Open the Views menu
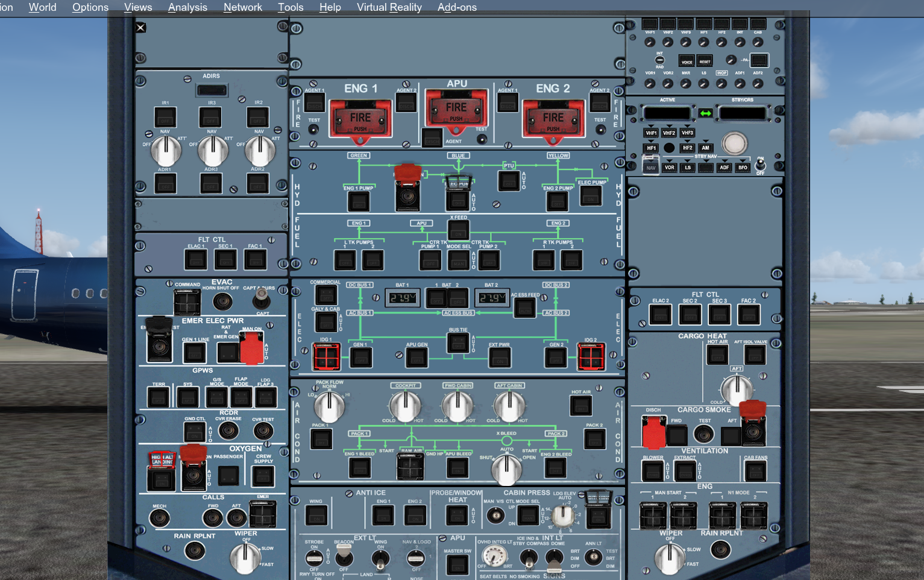The height and width of the screenshot is (580, 924). point(138,7)
